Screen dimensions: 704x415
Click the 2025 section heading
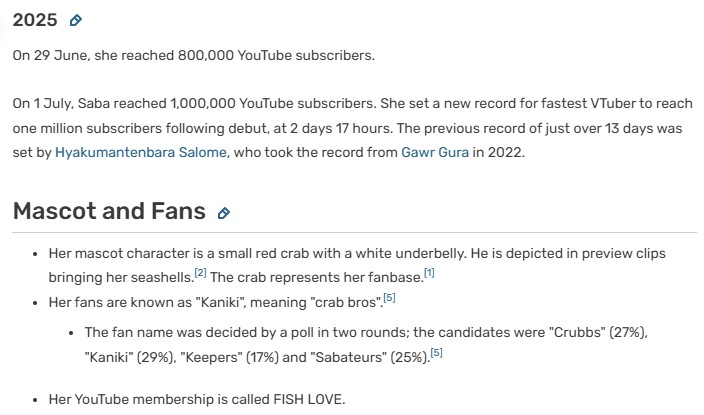(34, 20)
